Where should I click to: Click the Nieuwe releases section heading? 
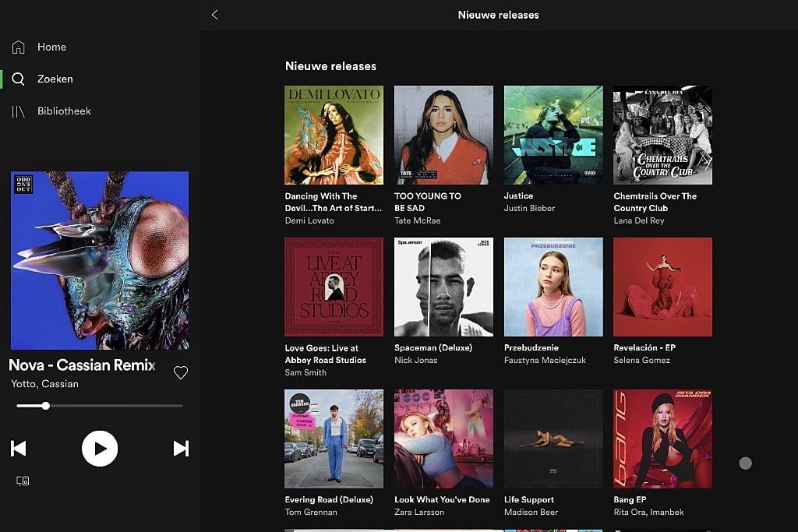click(x=330, y=66)
